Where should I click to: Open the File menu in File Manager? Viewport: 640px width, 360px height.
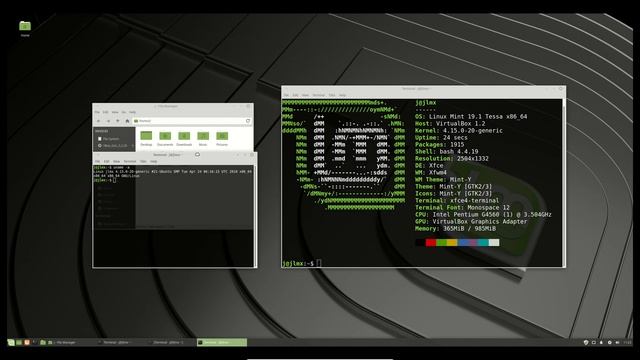(97, 112)
